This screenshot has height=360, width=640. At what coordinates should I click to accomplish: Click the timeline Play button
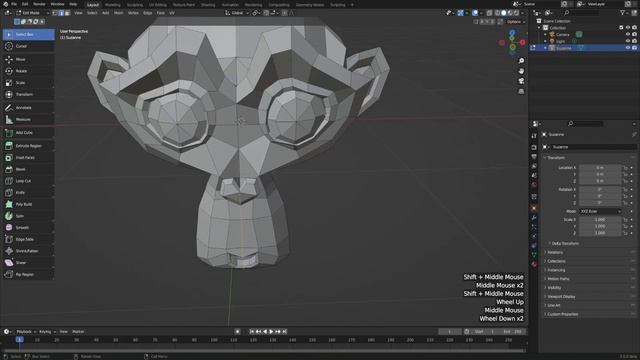271,332
